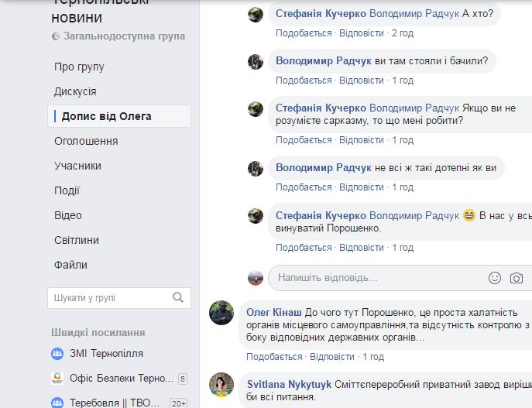Attach photo using camera icon in reply box
The image size is (532, 408).
coord(516,278)
